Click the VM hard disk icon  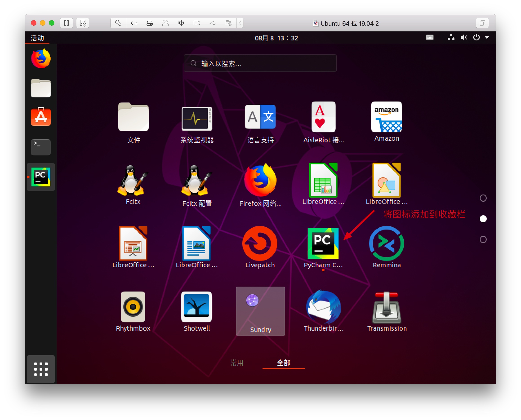point(150,23)
